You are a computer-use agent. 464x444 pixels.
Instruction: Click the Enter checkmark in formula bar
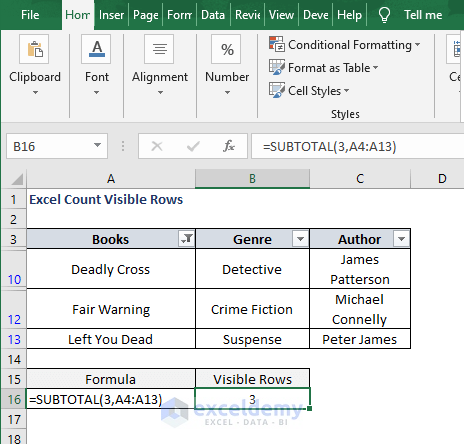click(x=193, y=146)
